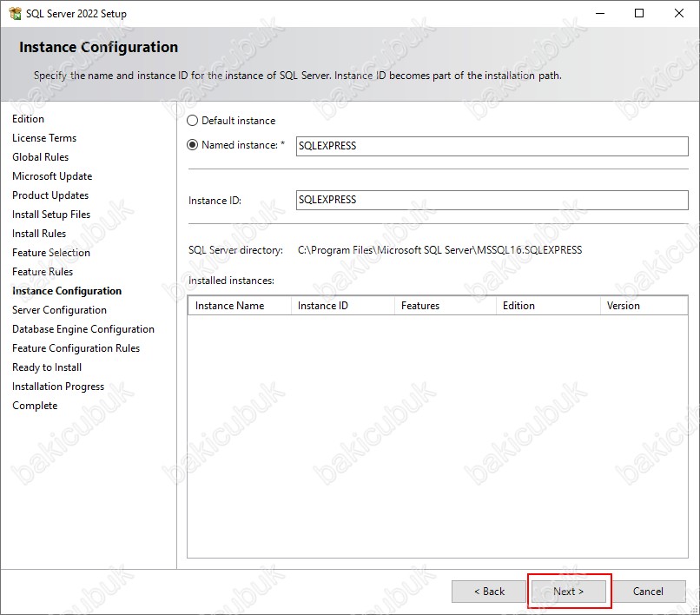This screenshot has width=700, height=615.
Task: Close the SQL Server 2022 Setup window
Action: coord(679,13)
